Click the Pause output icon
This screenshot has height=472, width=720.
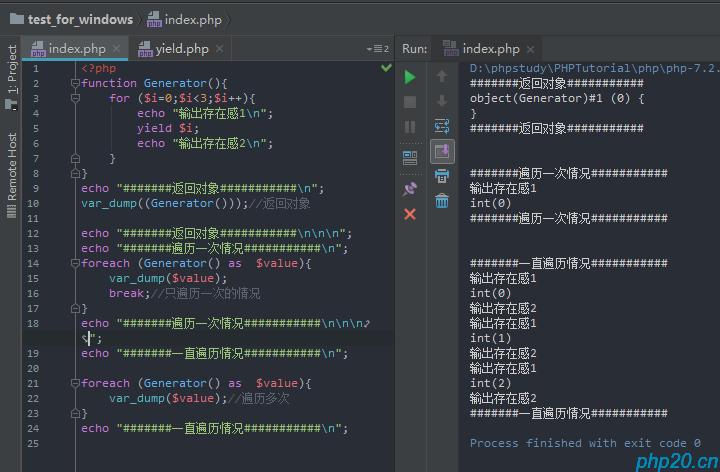pos(410,127)
